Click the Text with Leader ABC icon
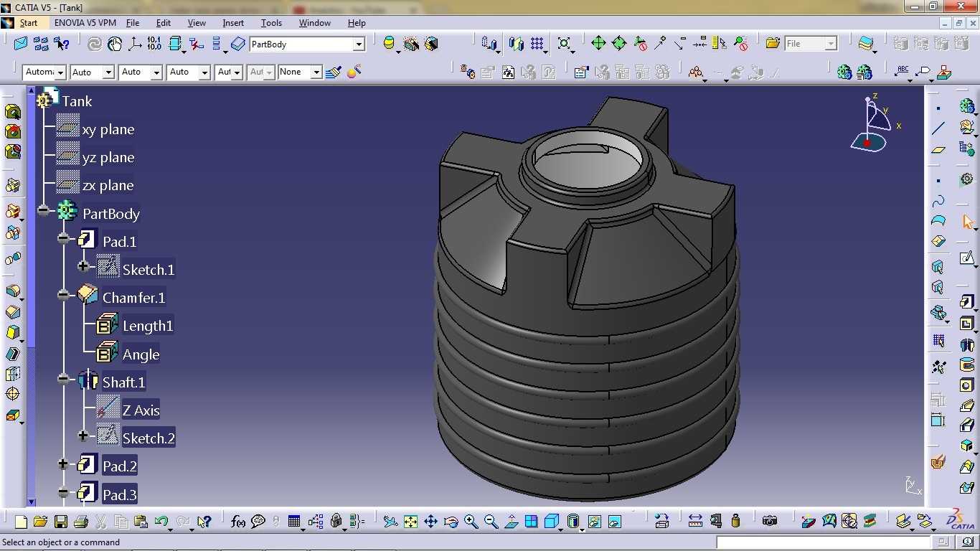 [x=903, y=72]
